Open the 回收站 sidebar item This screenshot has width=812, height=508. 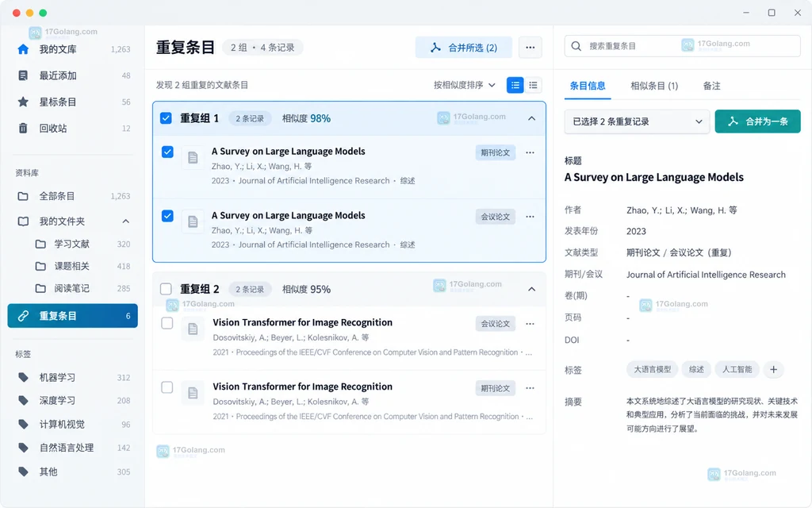(x=72, y=128)
